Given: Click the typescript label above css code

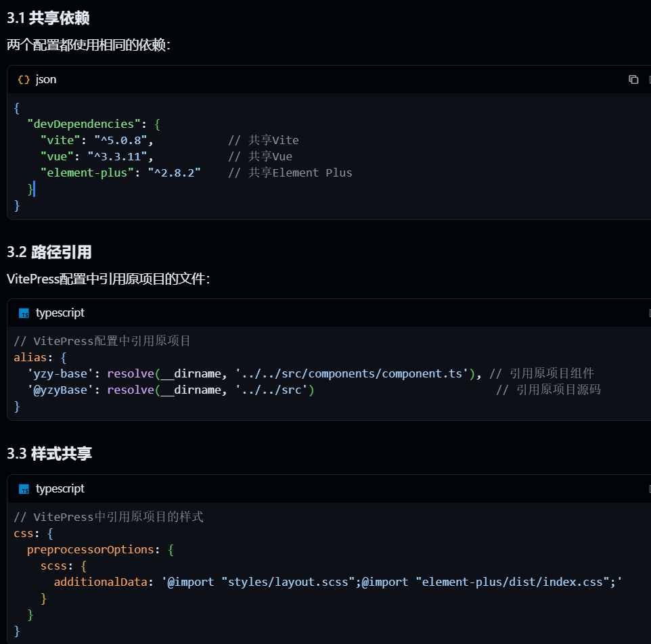Looking at the screenshot, I should tap(60, 489).
